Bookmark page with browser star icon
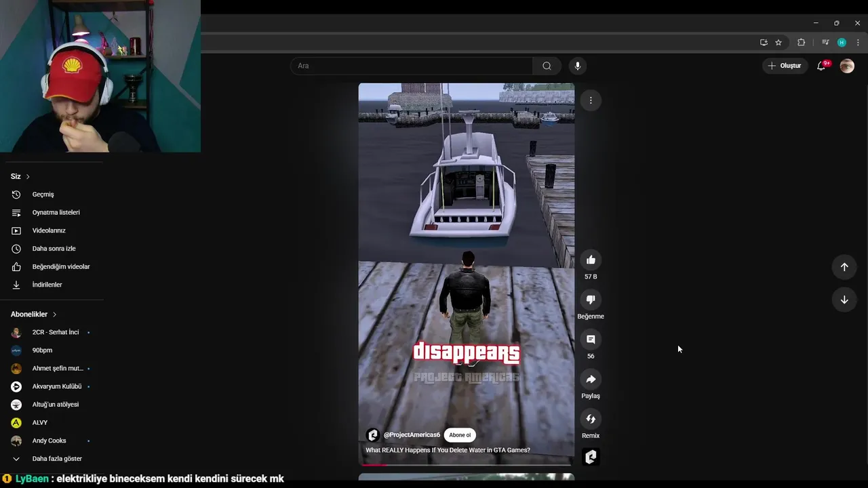The height and width of the screenshot is (488, 868). [x=778, y=42]
